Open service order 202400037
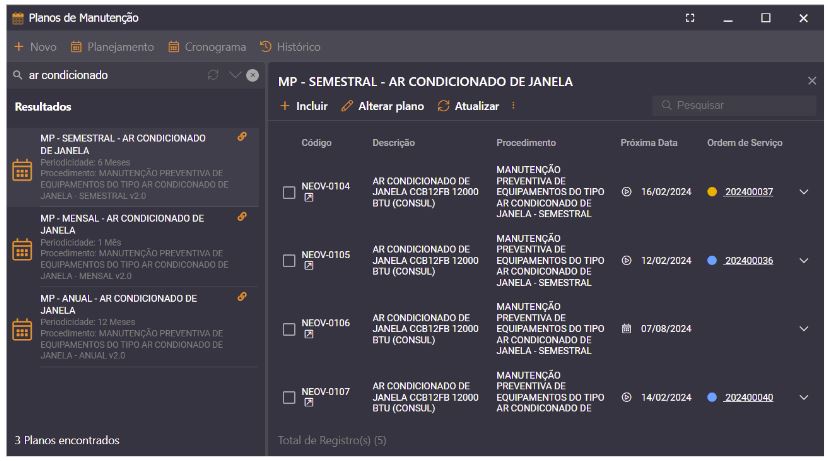Viewport: 828px width, 461px height. click(749, 192)
